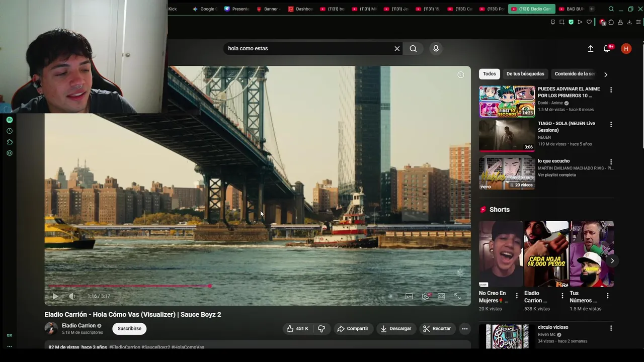
Task: Take a snapshot with browser capture icon
Action: [562, 22]
